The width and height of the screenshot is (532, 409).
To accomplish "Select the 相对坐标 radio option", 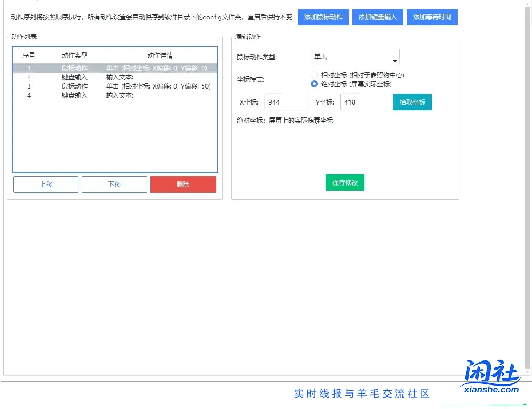I will pyautogui.click(x=314, y=75).
